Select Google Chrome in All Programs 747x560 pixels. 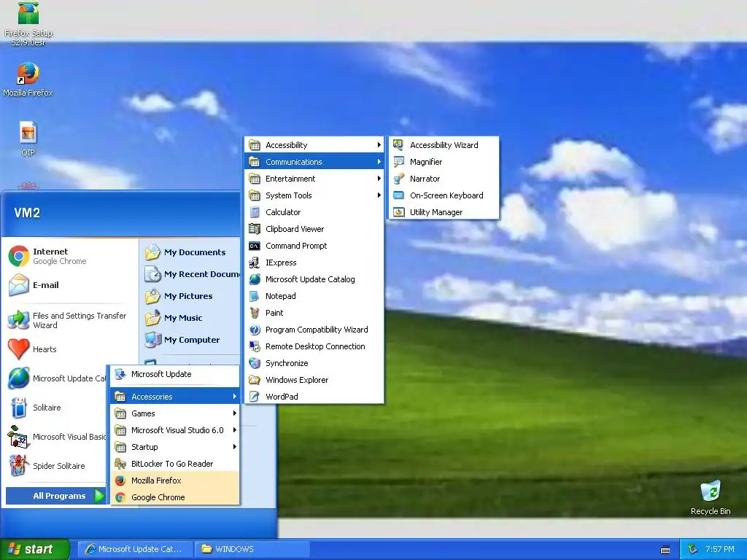coord(175,497)
